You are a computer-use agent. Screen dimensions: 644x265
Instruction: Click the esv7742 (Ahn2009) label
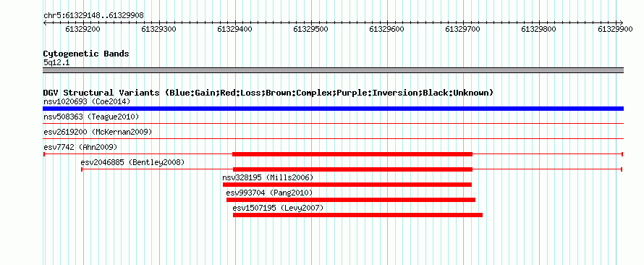tap(80, 147)
